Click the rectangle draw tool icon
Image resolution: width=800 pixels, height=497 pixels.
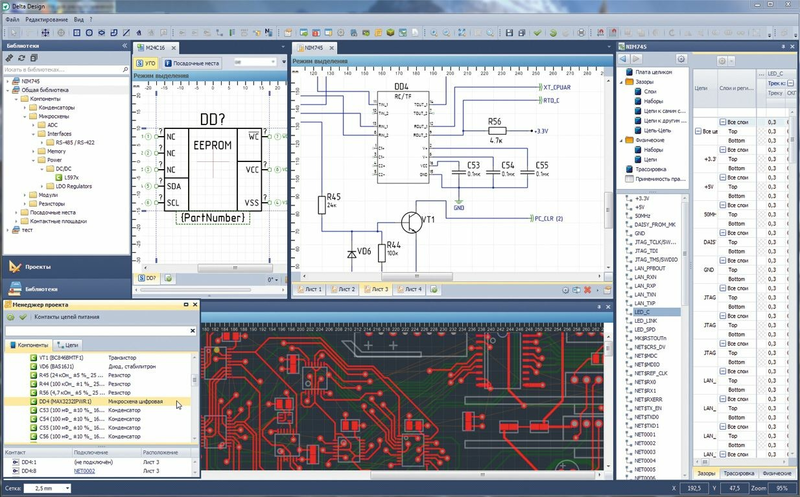[77, 33]
